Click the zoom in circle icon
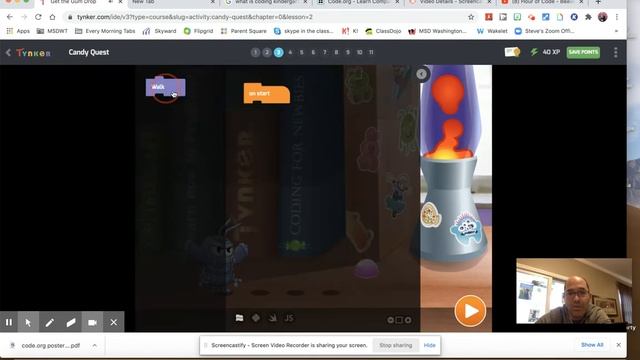The height and width of the screenshot is (360, 640). 408,320
